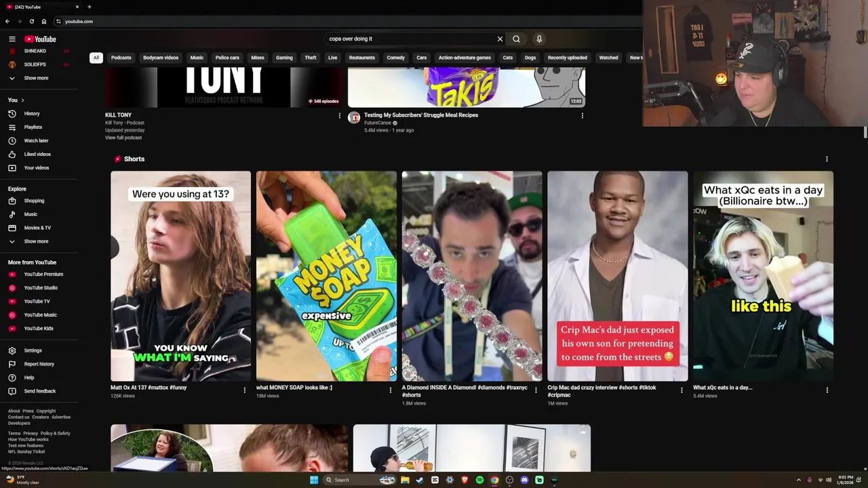Show hidden system tray icons

[798, 480]
